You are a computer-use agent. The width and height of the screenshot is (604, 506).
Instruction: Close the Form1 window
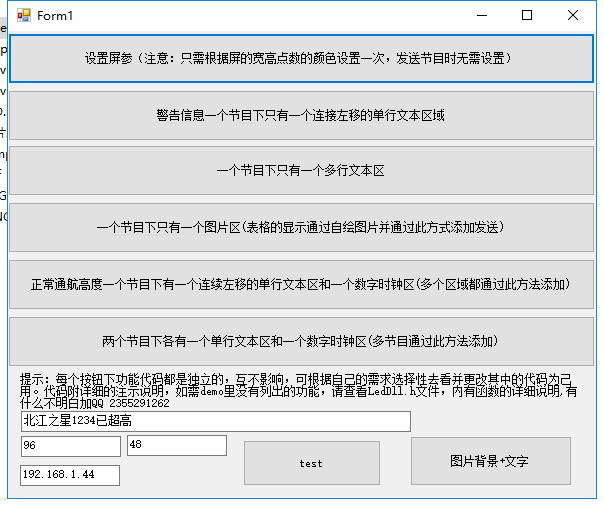pos(573,15)
